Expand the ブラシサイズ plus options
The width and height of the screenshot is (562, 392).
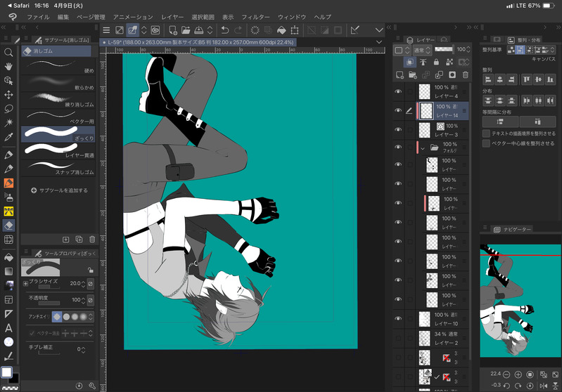[x=25, y=283]
